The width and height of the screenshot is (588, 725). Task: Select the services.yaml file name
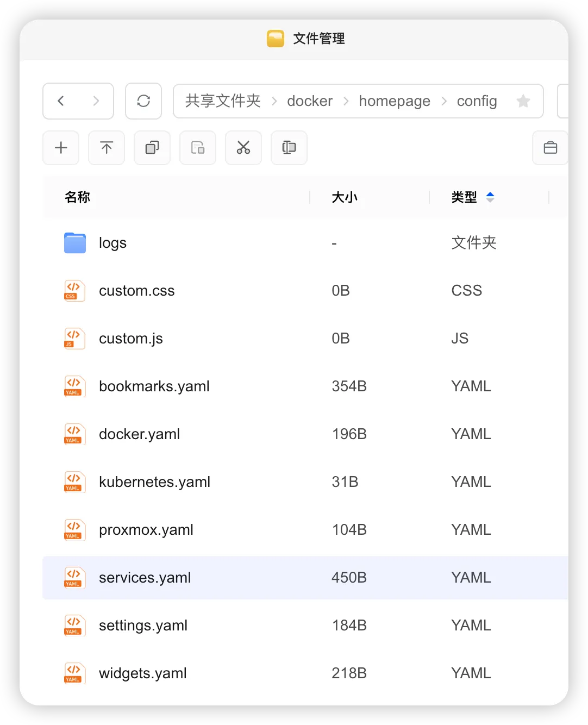(145, 578)
